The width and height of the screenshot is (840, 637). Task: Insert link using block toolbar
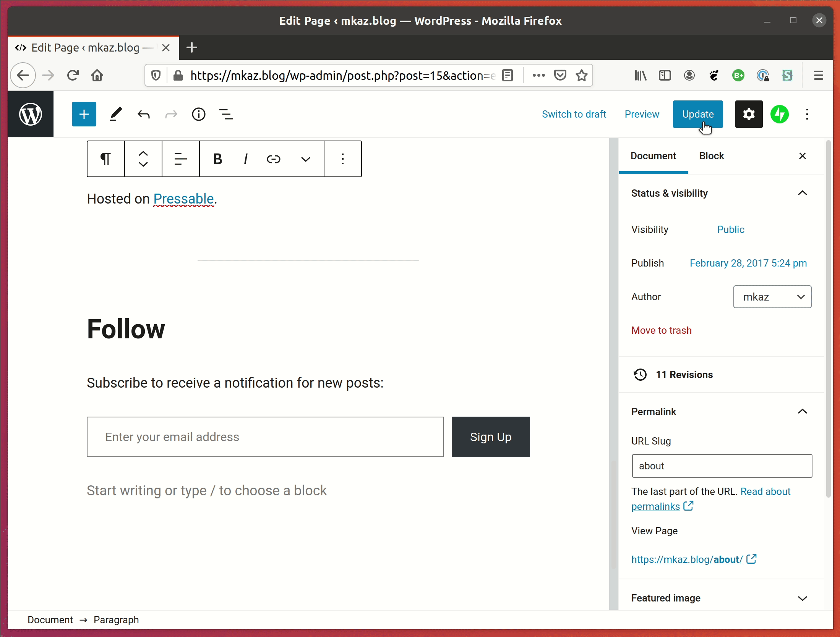pos(274,159)
